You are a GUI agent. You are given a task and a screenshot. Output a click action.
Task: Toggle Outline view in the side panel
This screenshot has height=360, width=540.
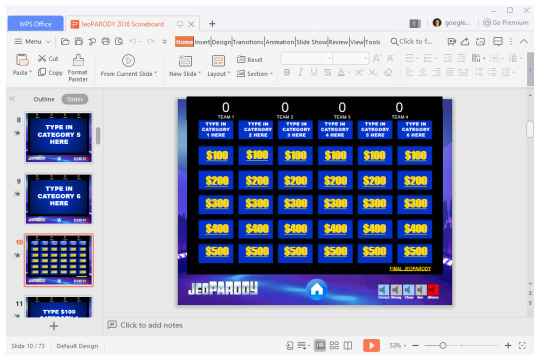pos(44,99)
